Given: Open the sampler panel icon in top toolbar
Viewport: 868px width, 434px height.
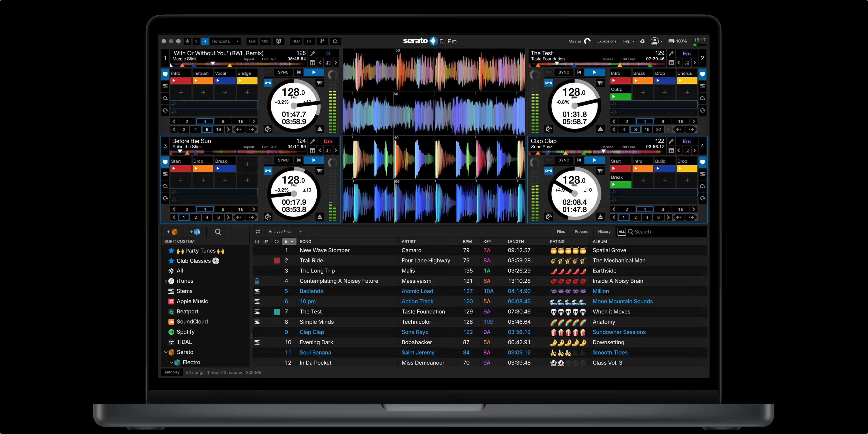Looking at the screenshot, I should pyautogui.click(x=322, y=41).
